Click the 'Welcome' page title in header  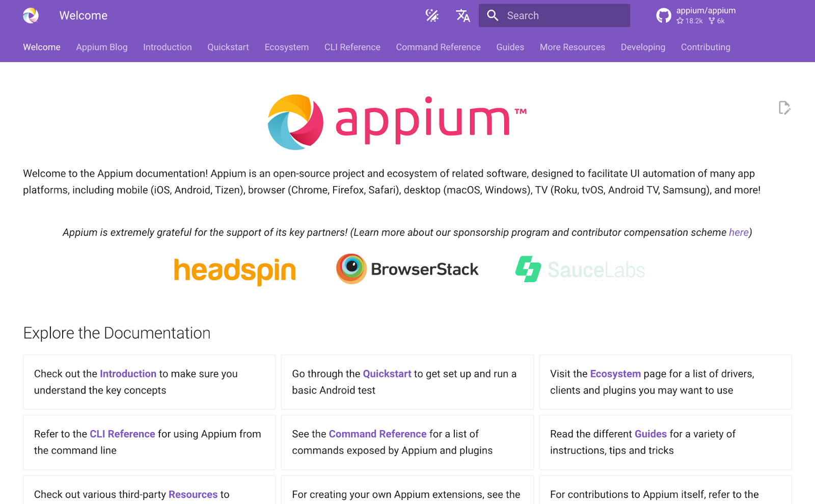83,15
